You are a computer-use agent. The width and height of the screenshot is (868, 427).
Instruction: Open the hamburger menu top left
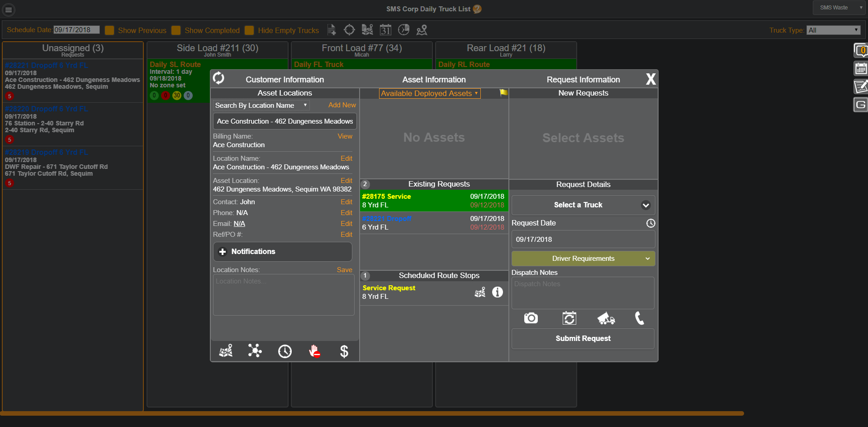tap(8, 9)
